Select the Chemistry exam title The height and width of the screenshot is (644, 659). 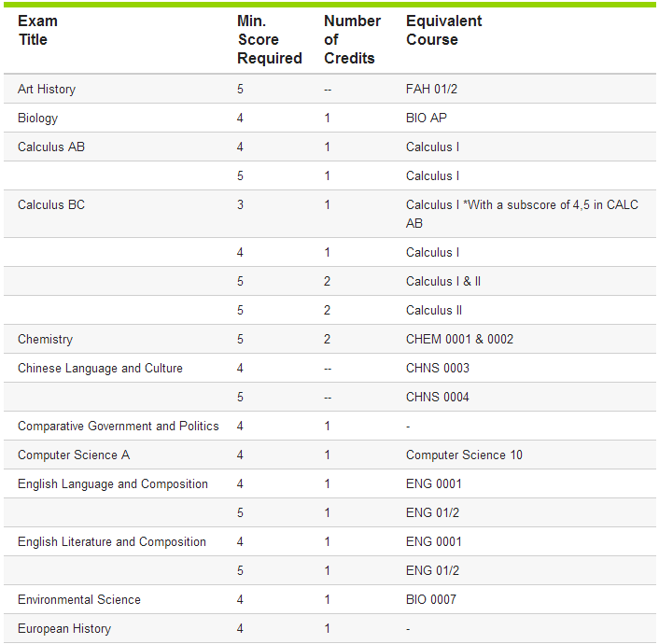coord(46,339)
